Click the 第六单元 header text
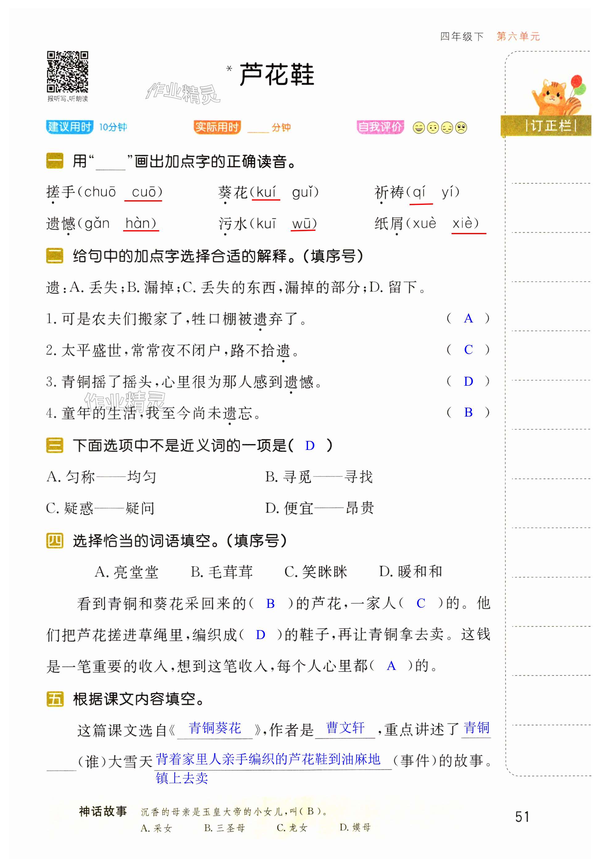 click(518, 36)
